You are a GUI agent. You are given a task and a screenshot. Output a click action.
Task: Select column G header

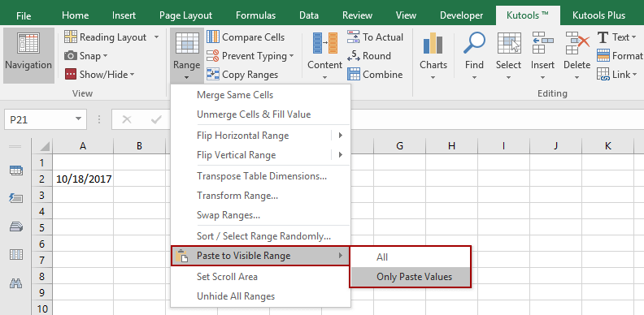click(x=399, y=146)
